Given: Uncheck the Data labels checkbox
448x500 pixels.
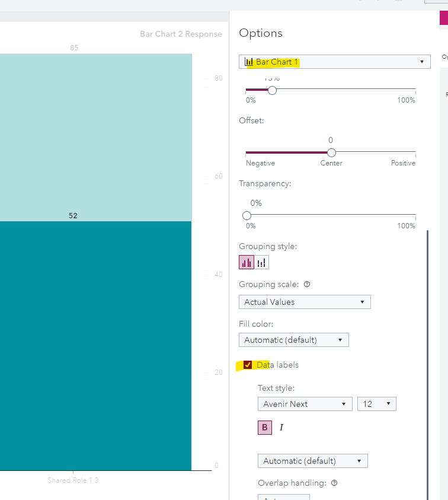Looking at the screenshot, I should point(248,365).
